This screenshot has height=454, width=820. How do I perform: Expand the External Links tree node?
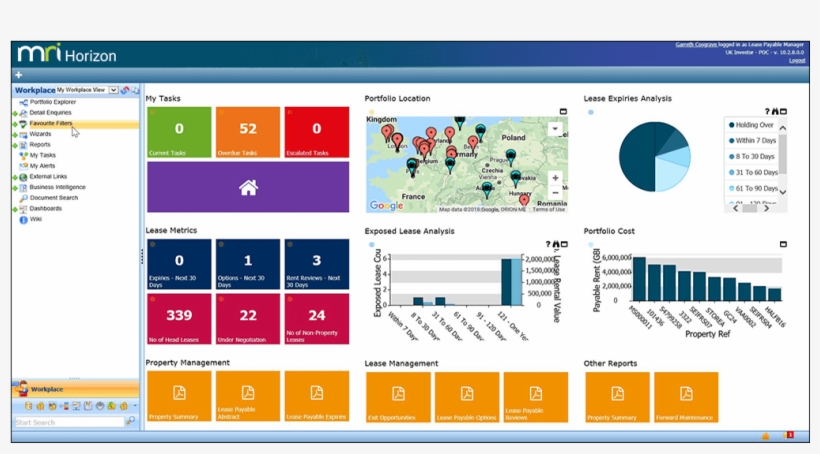(x=15, y=177)
